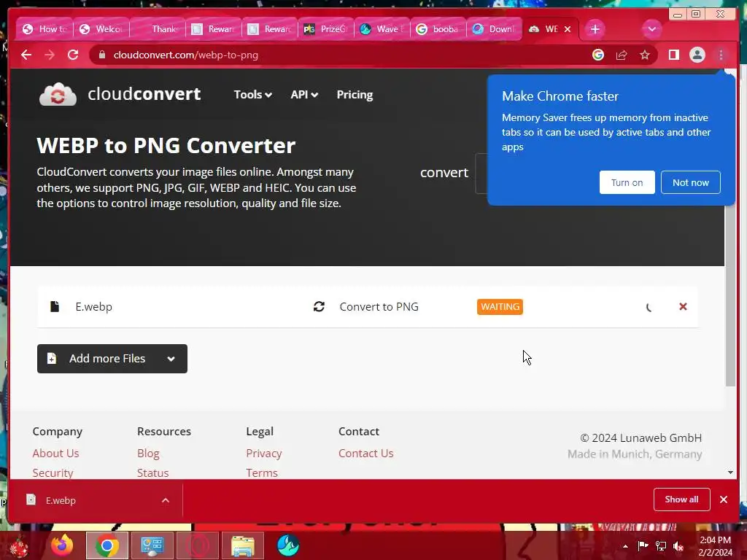Screen dimensions: 747x560
Task: Open the browser side panel icon
Action: coord(673,55)
